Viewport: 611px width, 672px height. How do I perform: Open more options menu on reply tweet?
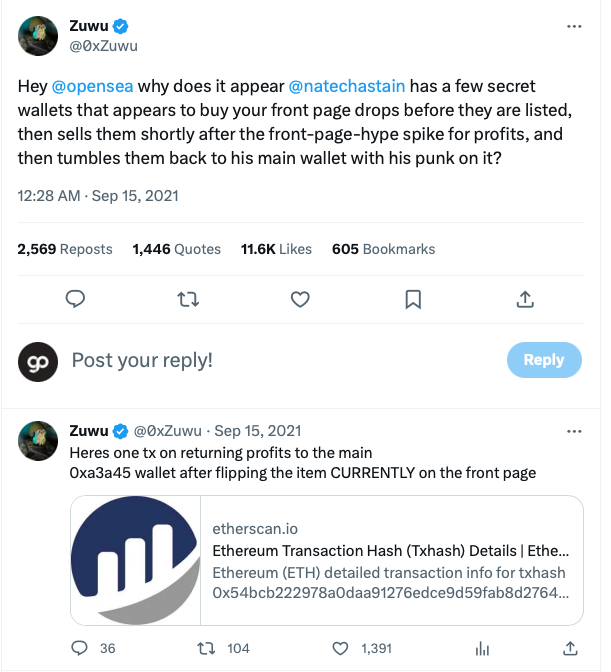tap(573, 431)
